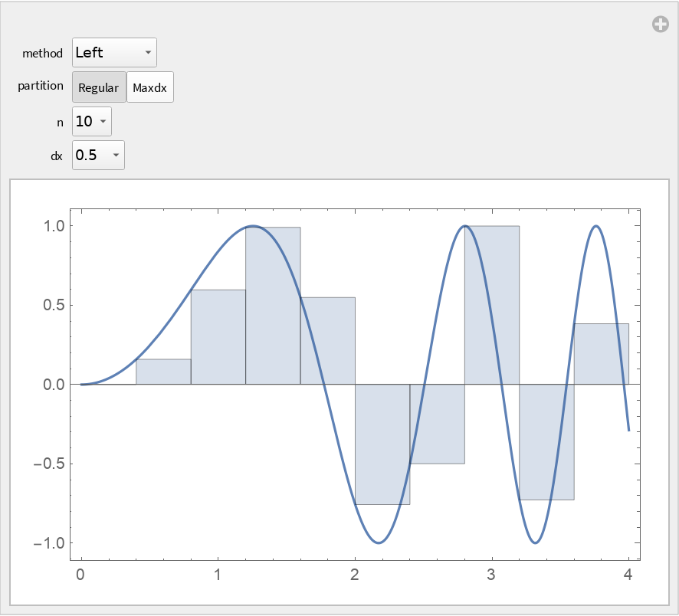Click the dropdown arrow beside 10
Viewport: 679px width, 616px height.
(103, 121)
